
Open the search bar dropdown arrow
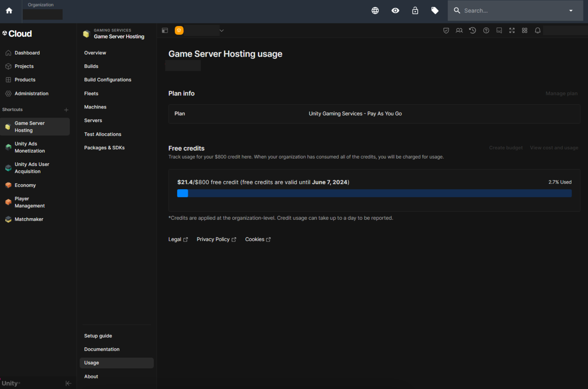pyautogui.click(x=571, y=11)
